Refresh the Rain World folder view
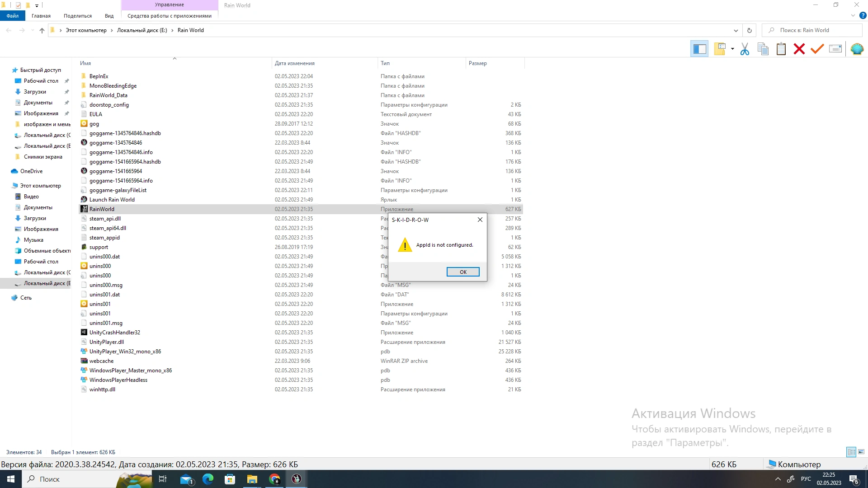The image size is (868, 488). point(749,30)
